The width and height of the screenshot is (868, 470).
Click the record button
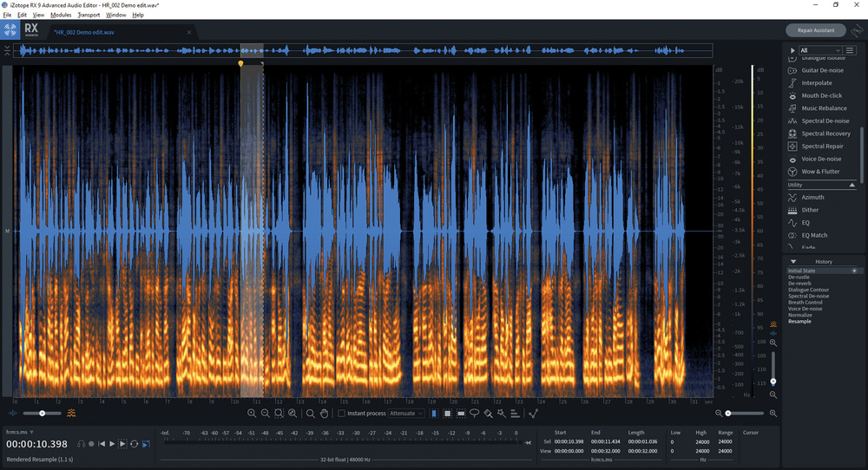91,444
